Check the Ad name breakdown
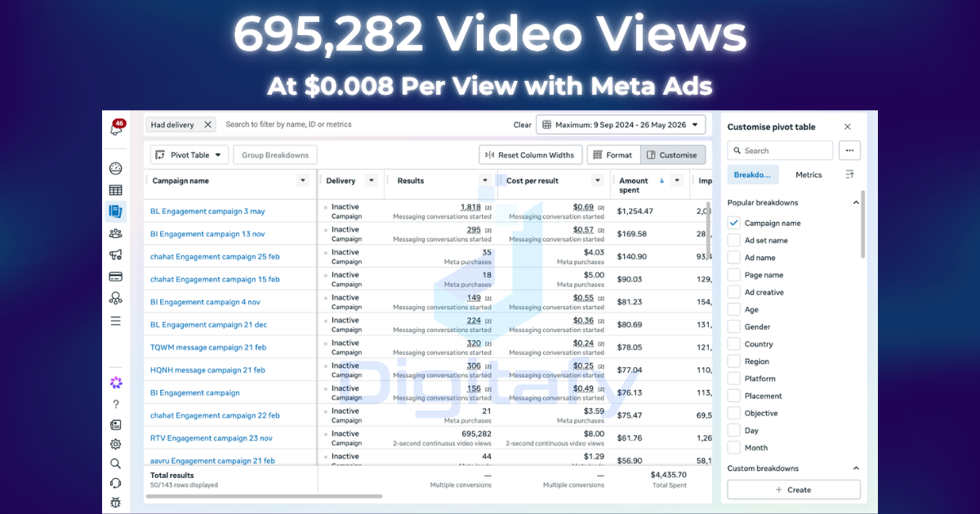Image resolution: width=980 pixels, height=514 pixels. click(733, 258)
